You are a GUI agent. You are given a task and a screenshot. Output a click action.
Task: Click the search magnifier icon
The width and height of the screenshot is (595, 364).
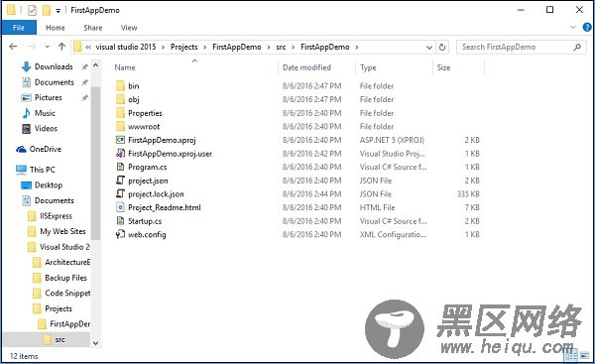point(577,47)
